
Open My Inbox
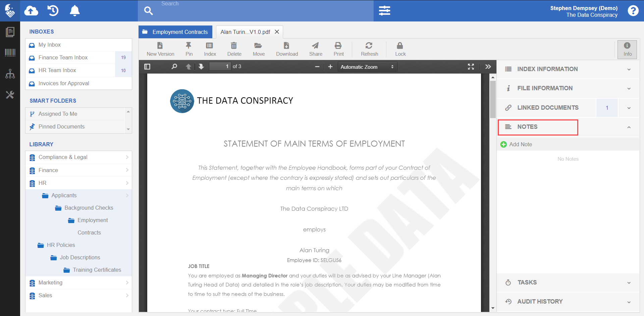point(78,45)
